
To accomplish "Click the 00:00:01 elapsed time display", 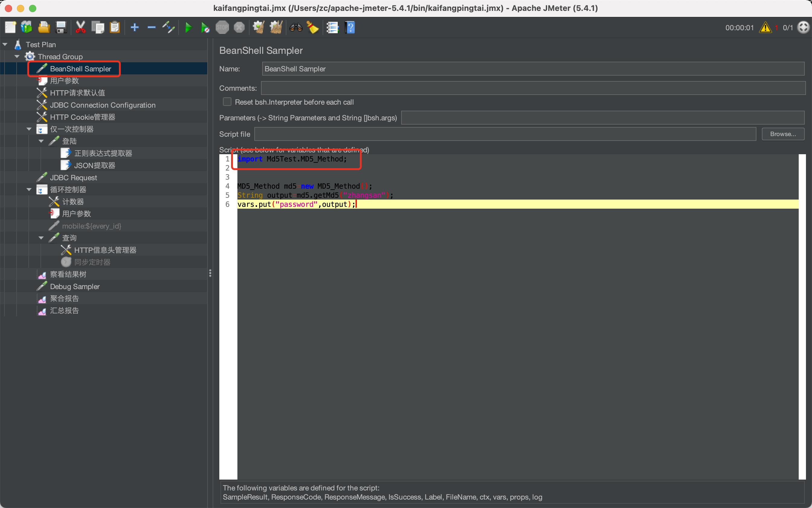I will 739,28.
